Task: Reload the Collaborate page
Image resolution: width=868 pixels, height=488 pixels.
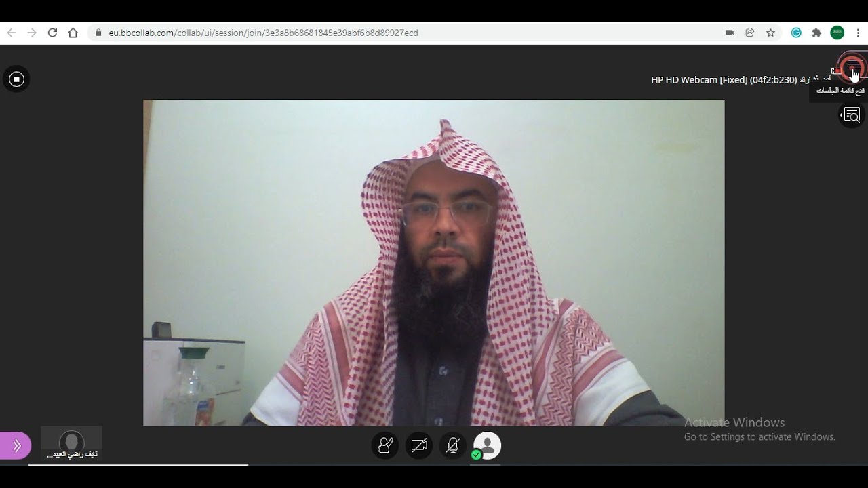Action: [x=52, y=33]
